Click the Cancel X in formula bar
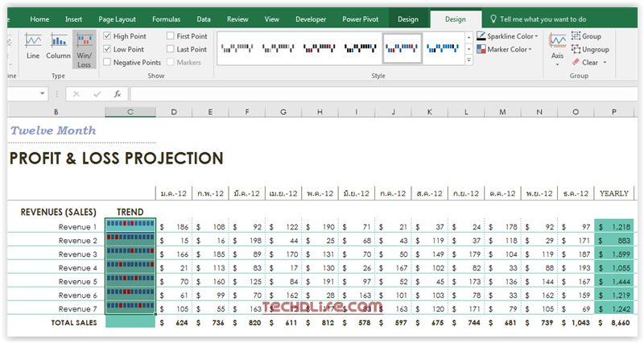The height and width of the screenshot is (343, 644). [76, 94]
